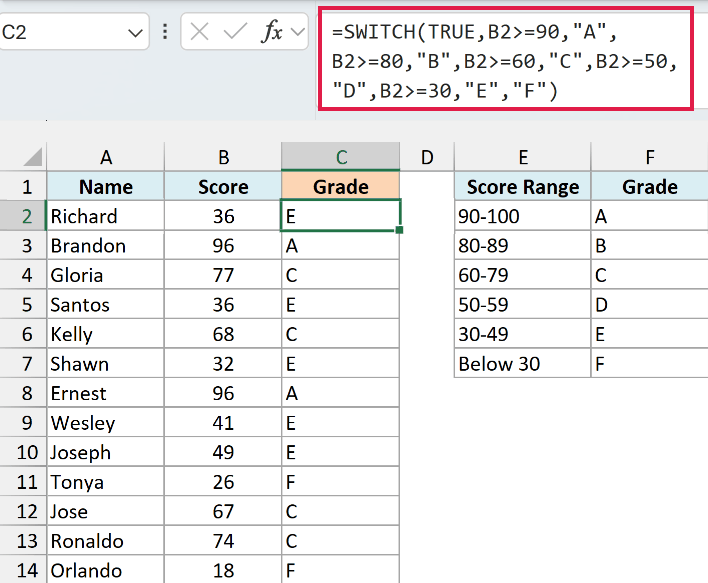Click the Score Range header cell

[x=523, y=187]
